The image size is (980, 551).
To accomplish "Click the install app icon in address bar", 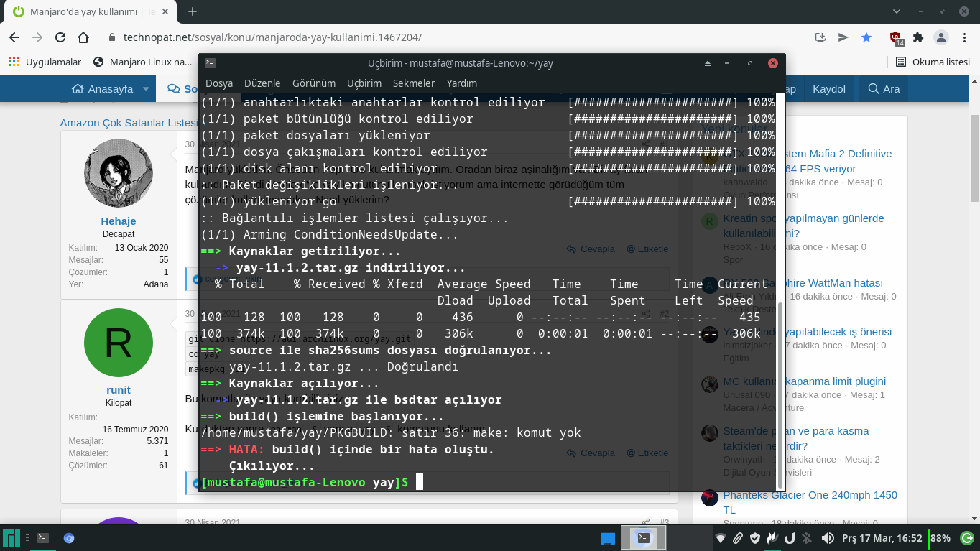I will point(820,37).
